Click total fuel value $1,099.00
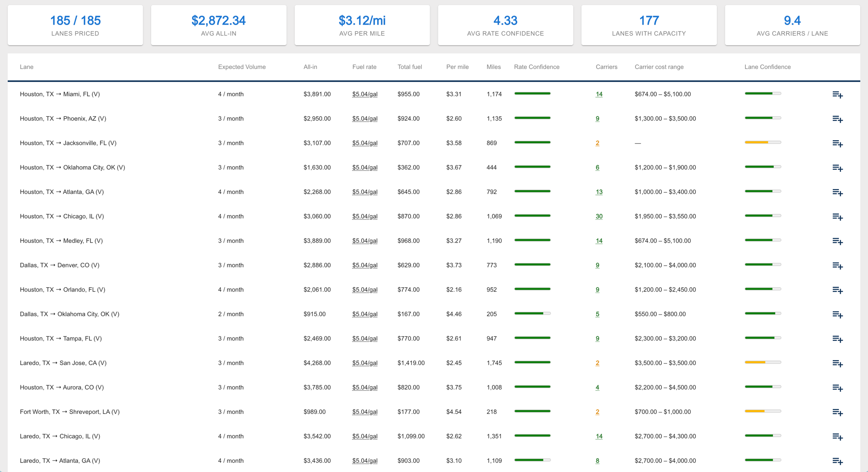The image size is (868, 472). point(411,436)
